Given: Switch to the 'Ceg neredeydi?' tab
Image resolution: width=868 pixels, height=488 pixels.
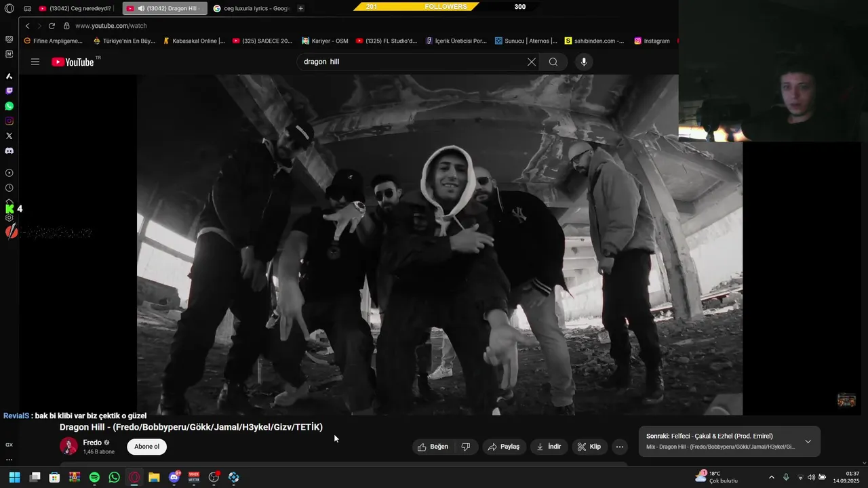Looking at the screenshot, I should click(x=75, y=8).
